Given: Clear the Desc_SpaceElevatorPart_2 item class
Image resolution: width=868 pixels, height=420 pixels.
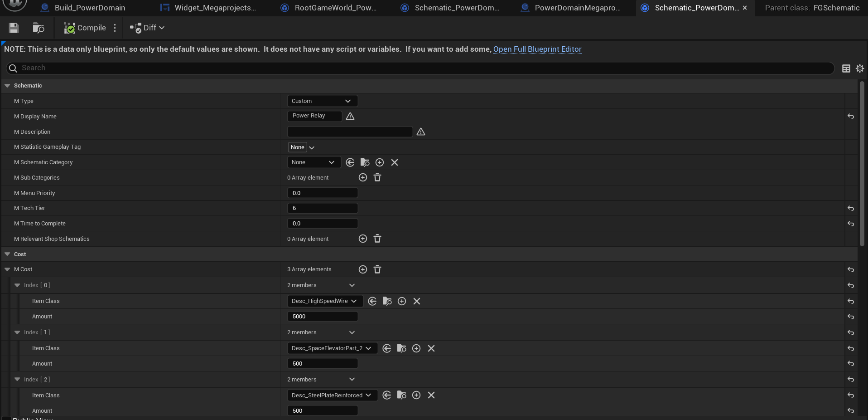Looking at the screenshot, I should pyautogui.click(x=431, y=348).
